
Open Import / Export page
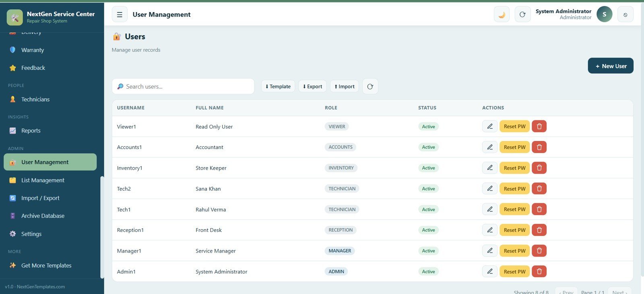(50, 198)
